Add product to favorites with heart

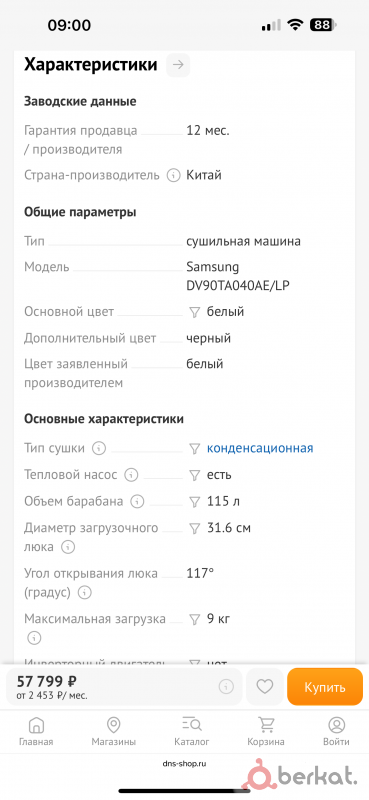tap(264, 687)
